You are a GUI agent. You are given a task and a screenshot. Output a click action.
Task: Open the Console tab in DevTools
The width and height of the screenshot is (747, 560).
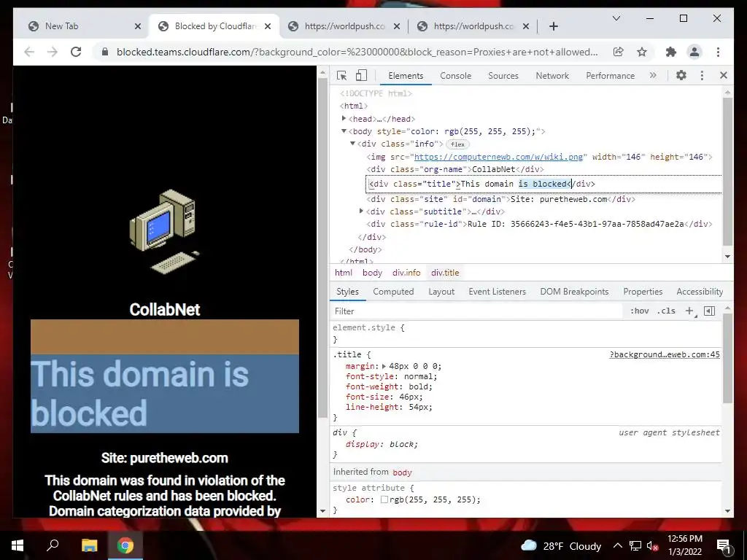coord(455,76)
